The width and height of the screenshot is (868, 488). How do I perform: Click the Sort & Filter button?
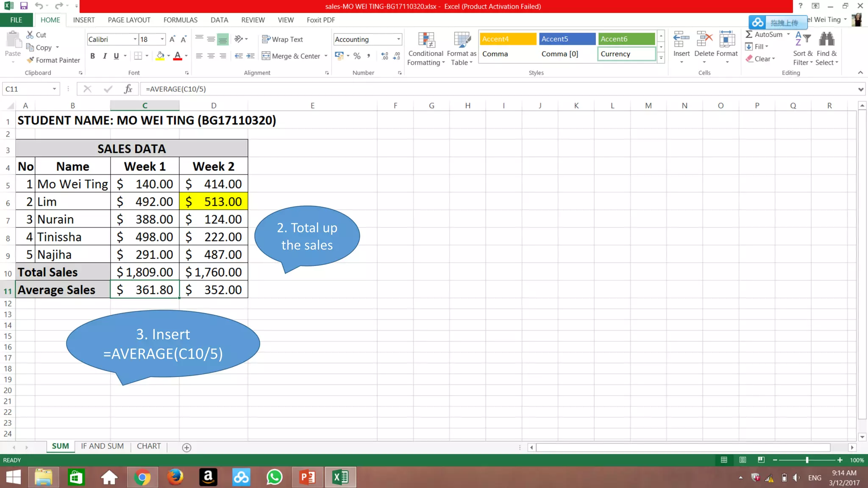(803, 49)
